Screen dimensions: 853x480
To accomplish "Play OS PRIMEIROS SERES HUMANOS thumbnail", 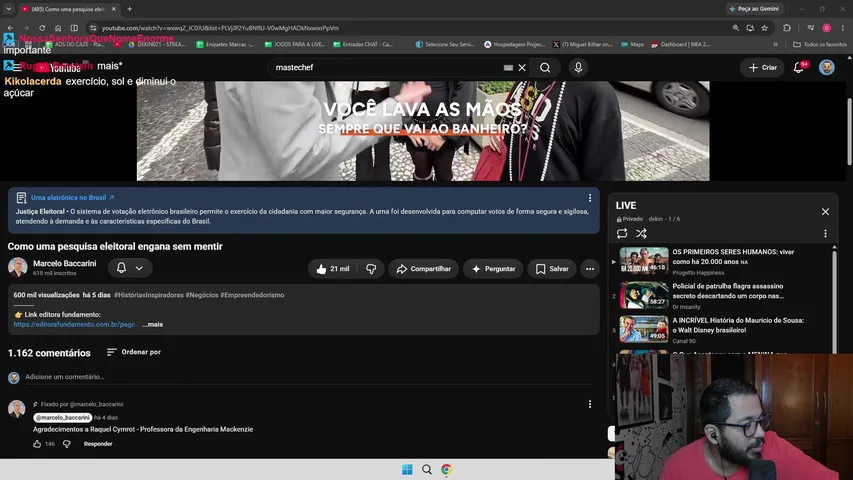I will tap(644, 261).
